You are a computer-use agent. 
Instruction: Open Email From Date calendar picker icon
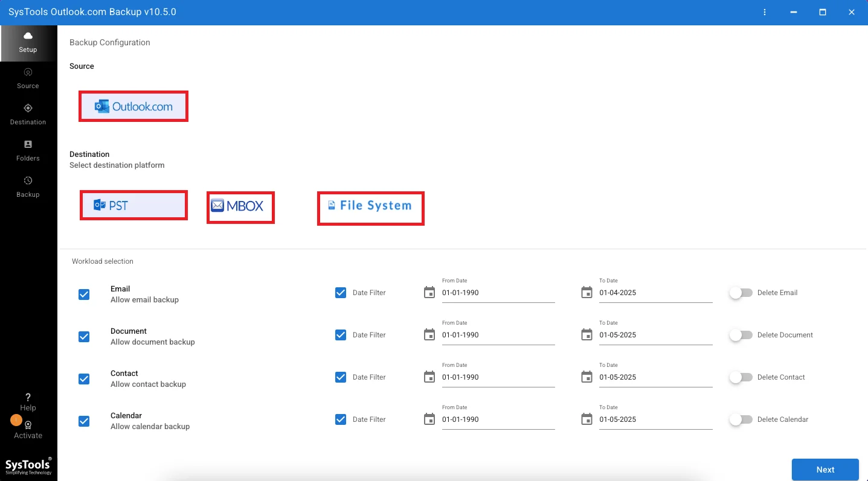tap(429, 293)
